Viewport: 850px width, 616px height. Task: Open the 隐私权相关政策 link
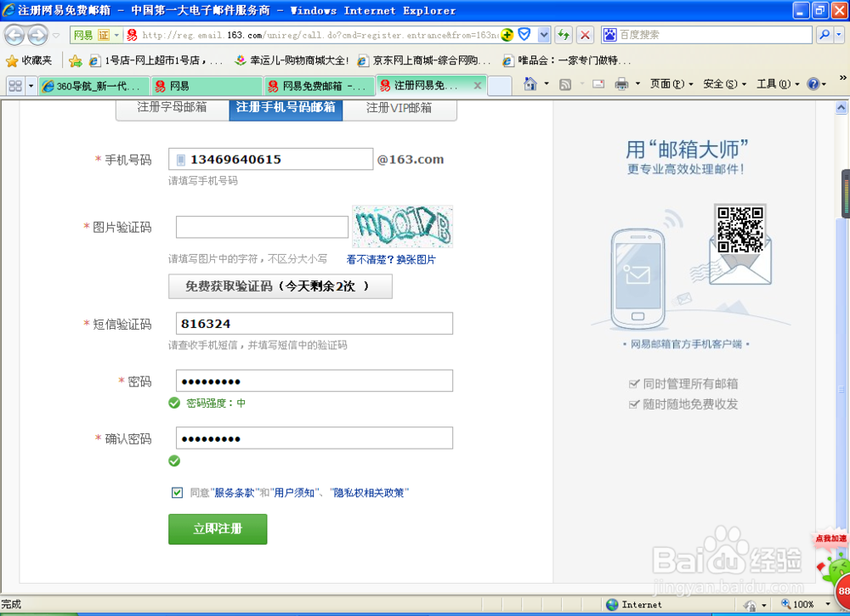[369, 493]
